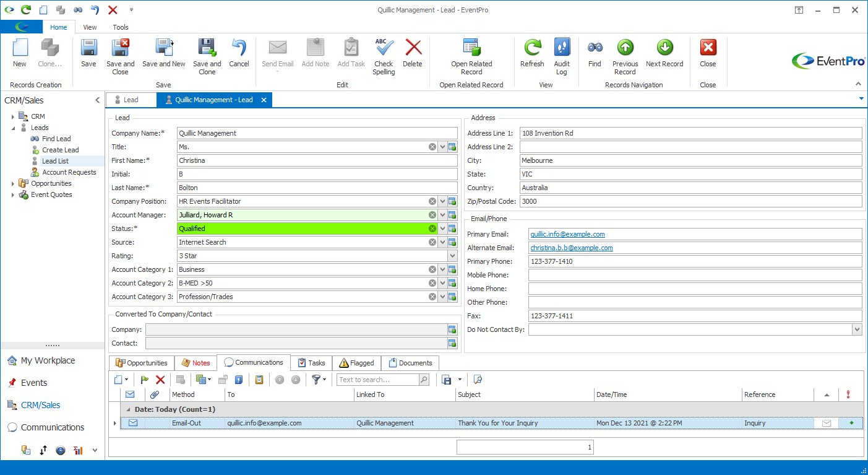This screenshot has height=475, width=868.
Task: Collapse the Leads tree node
Action: 12,128
